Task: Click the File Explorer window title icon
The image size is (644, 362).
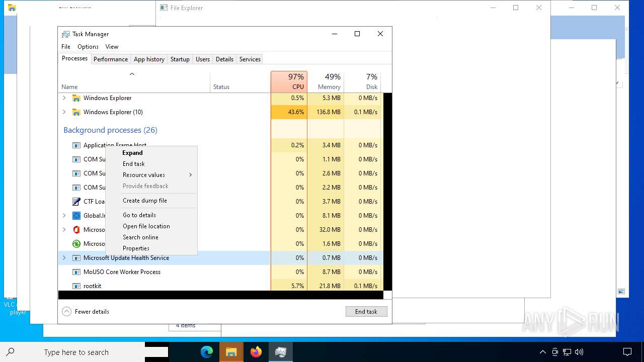Action: pyautogui.click(x=164, y=8)
